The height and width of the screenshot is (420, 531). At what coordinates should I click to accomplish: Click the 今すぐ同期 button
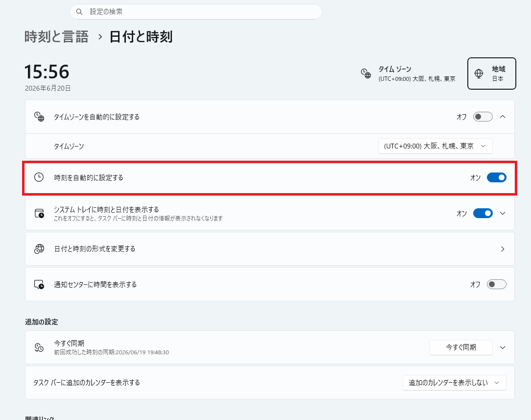(460, 347)
